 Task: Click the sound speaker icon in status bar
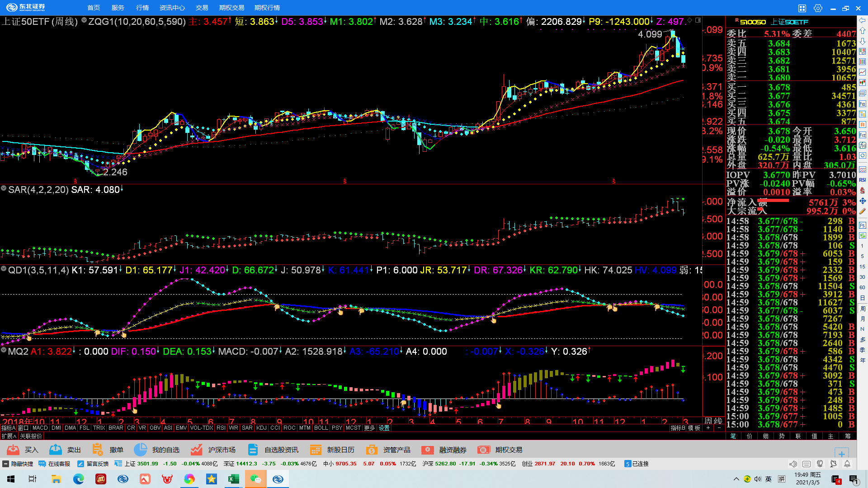(793, 464)
